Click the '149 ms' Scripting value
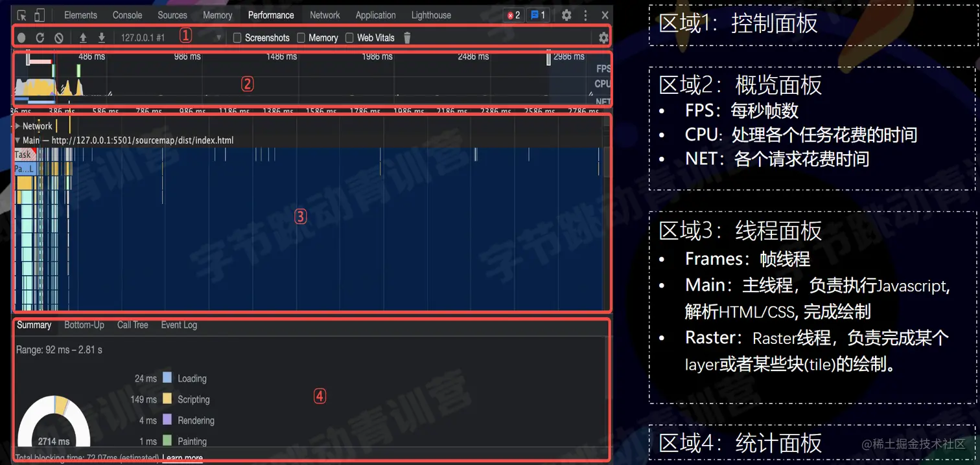The height and width of the screenshot is (465, 980). (x=143, y=400)
